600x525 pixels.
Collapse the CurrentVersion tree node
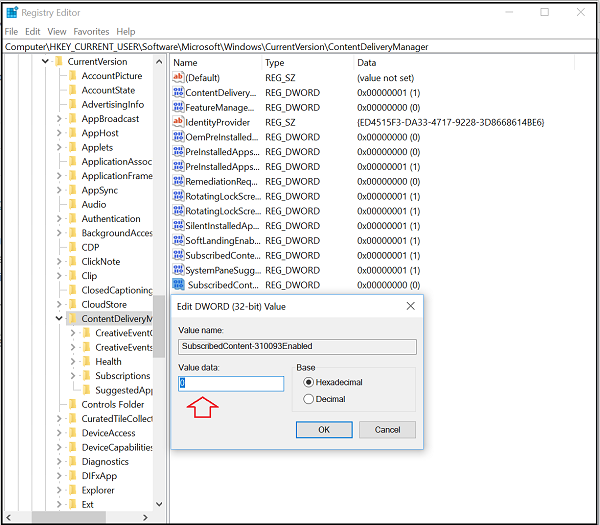point(45,61)
